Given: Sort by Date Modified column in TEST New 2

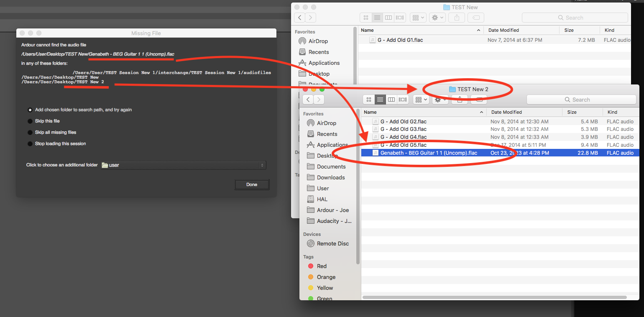Looking at the screenshot, I should 506,112.
